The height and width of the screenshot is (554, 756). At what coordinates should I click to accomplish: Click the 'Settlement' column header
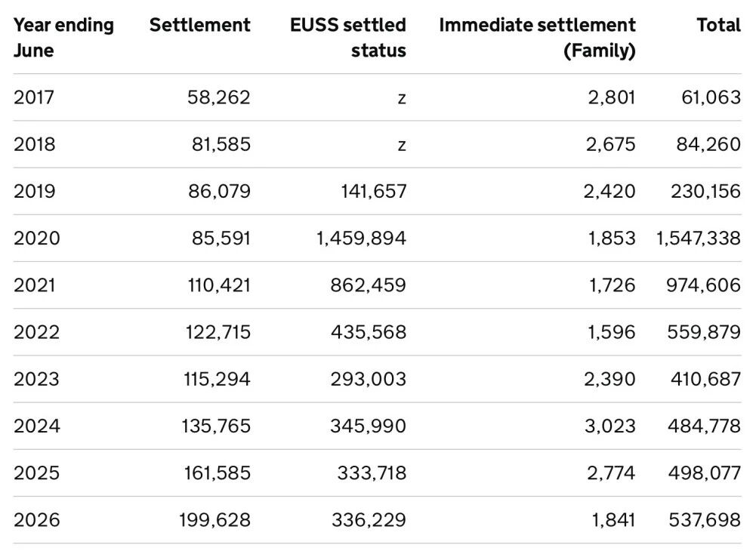200,25
